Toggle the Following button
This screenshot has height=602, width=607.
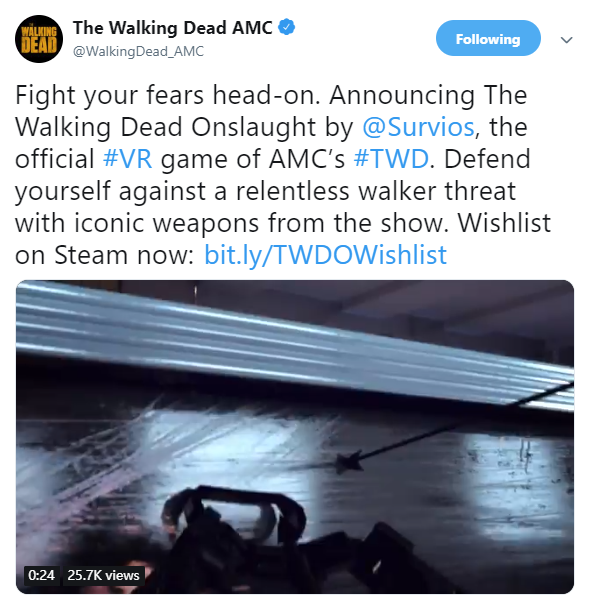(488, 38)
